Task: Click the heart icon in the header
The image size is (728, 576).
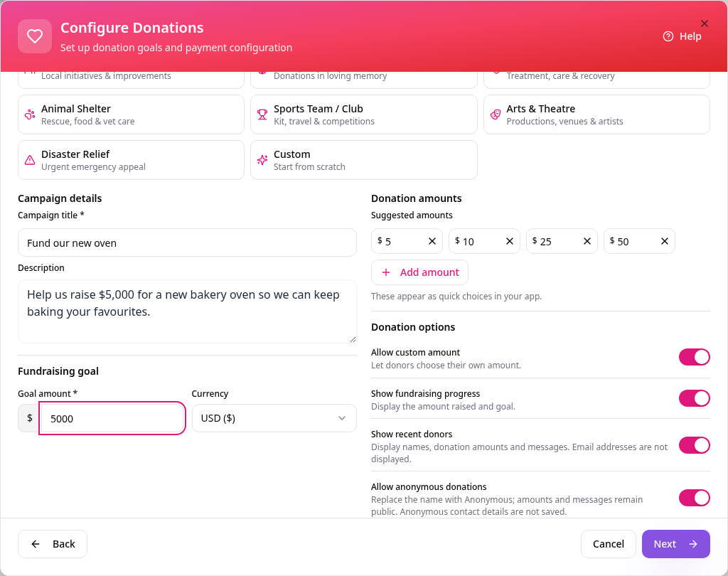Action: coord(35,36)
